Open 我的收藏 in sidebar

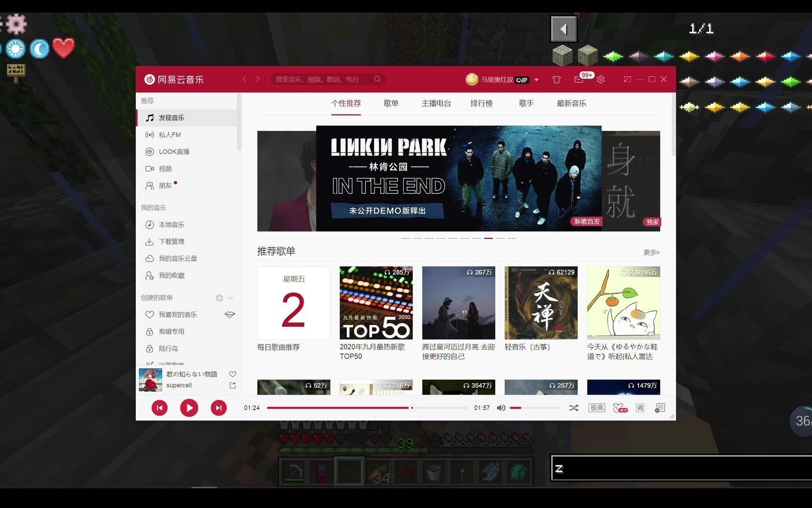[x=187, y=275]
